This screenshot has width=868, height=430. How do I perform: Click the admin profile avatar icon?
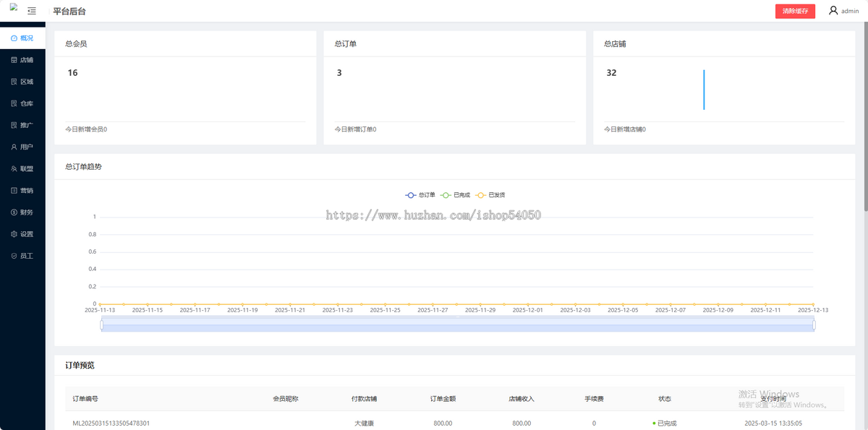[833, 11]
